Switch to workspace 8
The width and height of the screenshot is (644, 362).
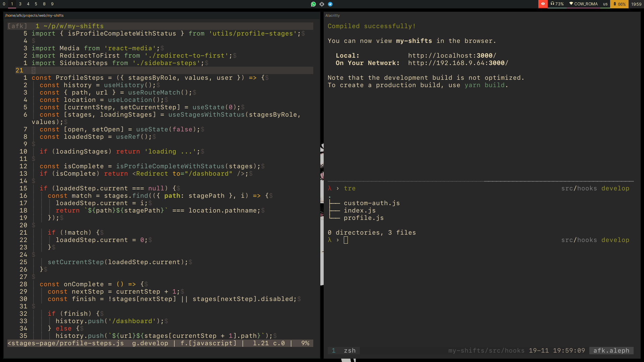(44, 4)
